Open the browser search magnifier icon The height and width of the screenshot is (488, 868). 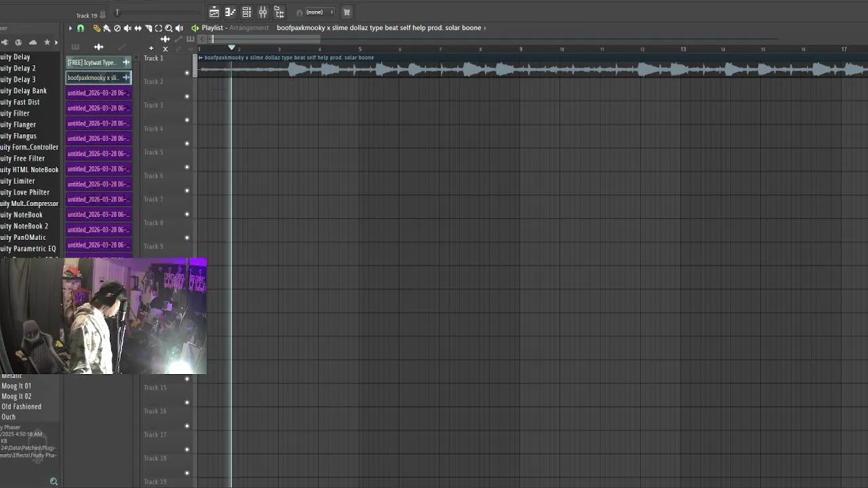pyautogui.click(x=54, y=482)
